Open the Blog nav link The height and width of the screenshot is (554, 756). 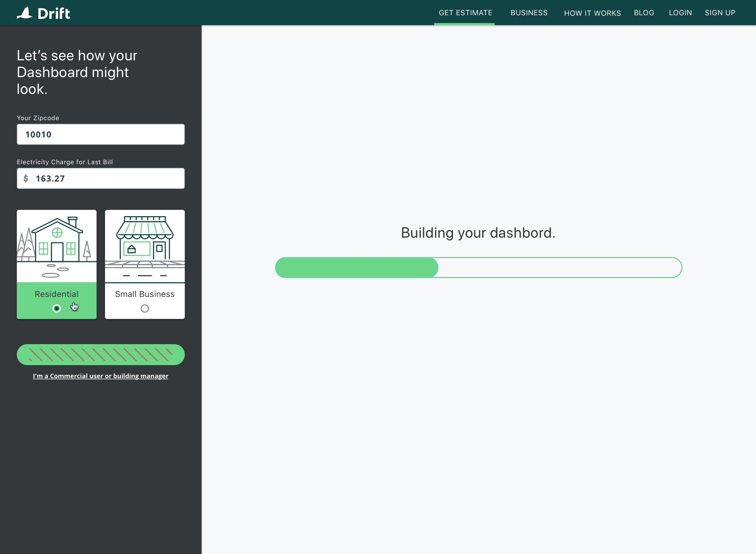(644, 13)
